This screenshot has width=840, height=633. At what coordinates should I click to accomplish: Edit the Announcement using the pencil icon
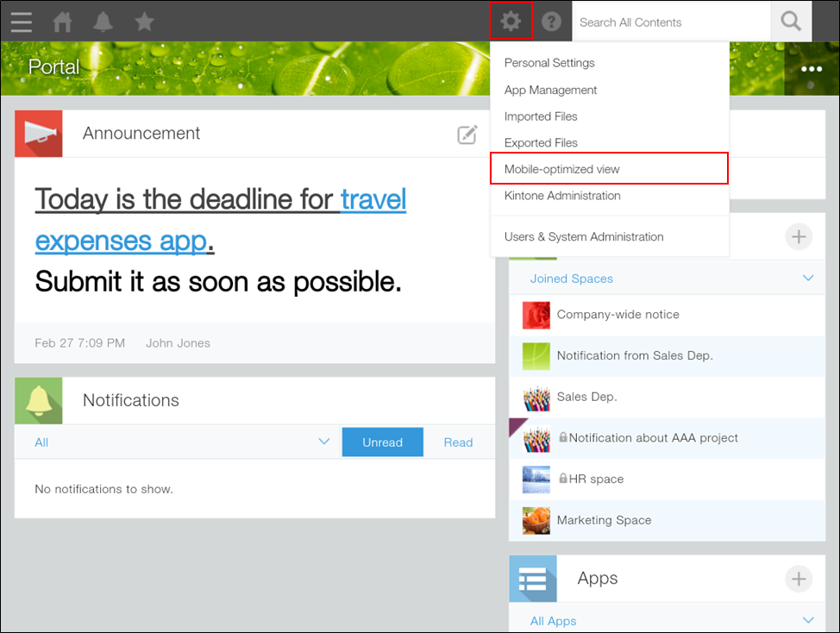tap(467, 134)
